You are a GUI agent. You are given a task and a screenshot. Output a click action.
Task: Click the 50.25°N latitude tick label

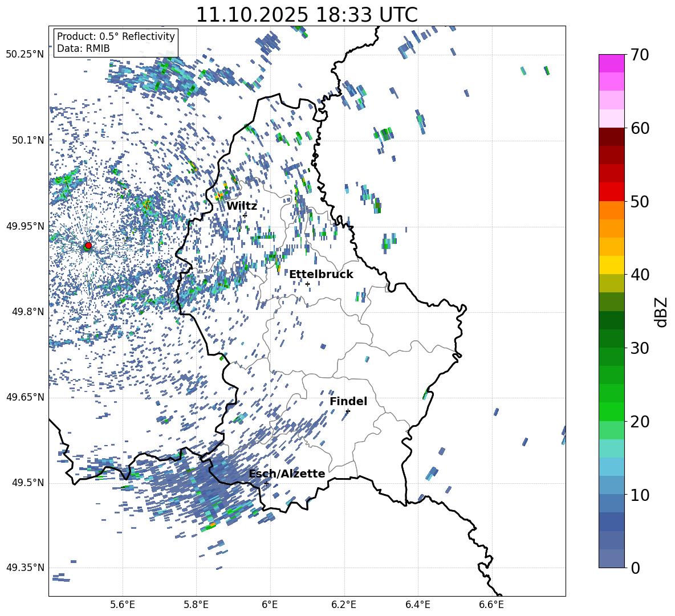coord(25,55)
